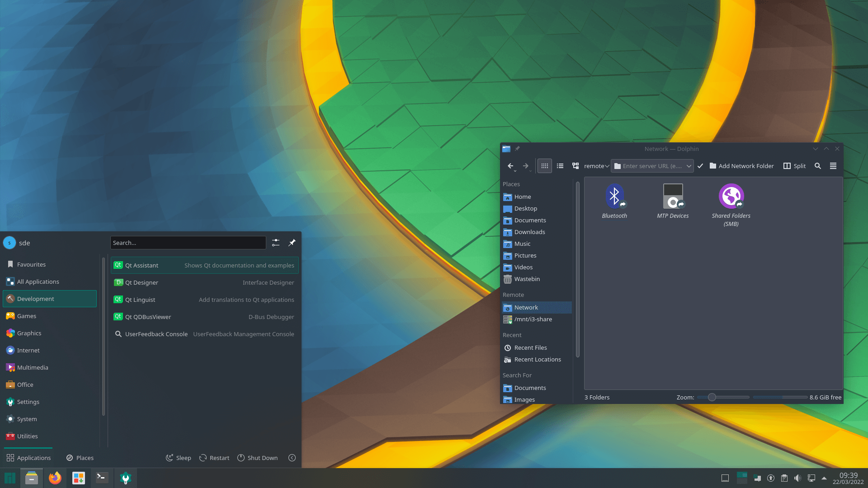Select Downloads in Places sidebar
Screen dimensions: 868x488
point(537,232)
